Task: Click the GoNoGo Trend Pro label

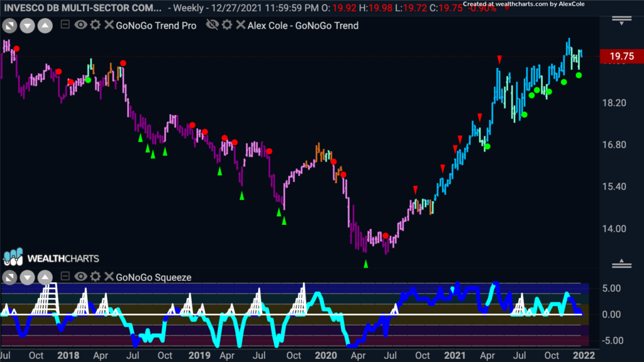Action: tap(156, 25)
